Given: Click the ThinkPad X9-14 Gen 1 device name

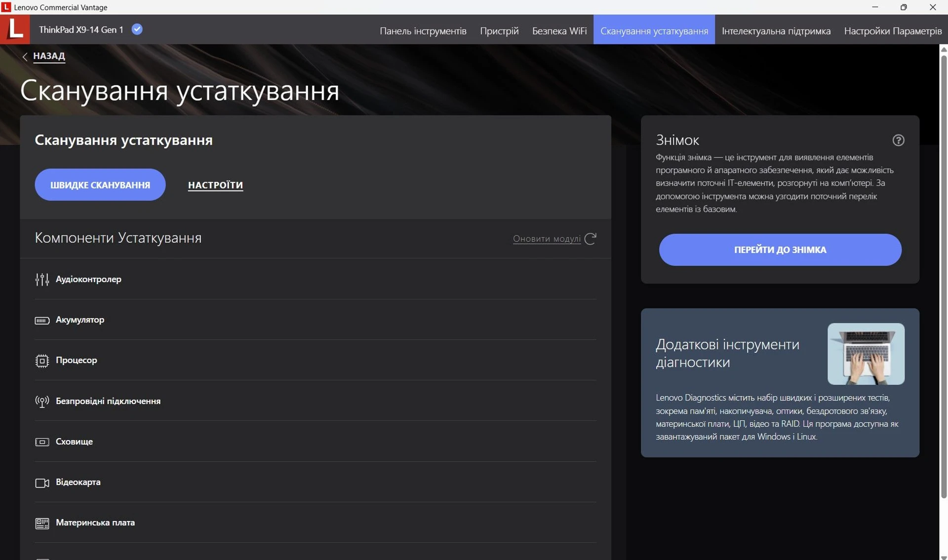Looking at the screenshot, I should point(81,30).
